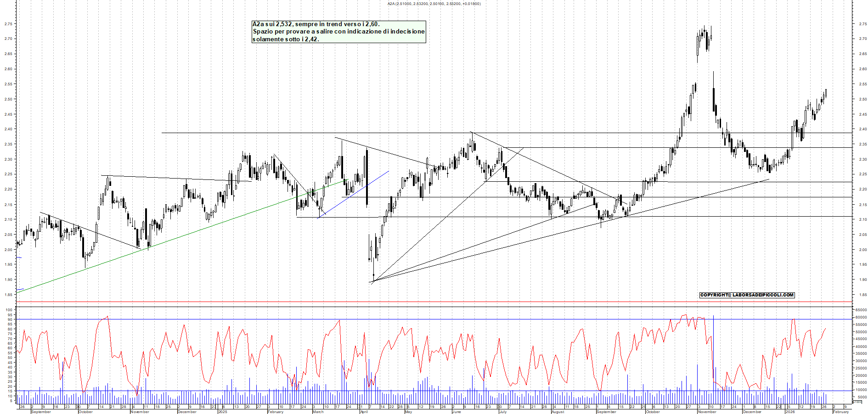Click the 60000 volume label on right axis
Image resolution: width=868 pixels, height=414 pixels.
(861, 317)
